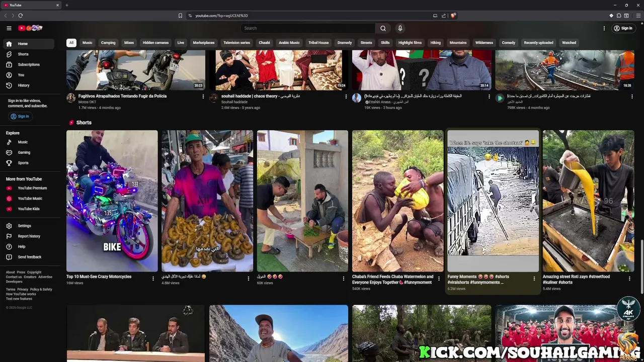
Task: Open Test new features link
Action: click(19, 299)
